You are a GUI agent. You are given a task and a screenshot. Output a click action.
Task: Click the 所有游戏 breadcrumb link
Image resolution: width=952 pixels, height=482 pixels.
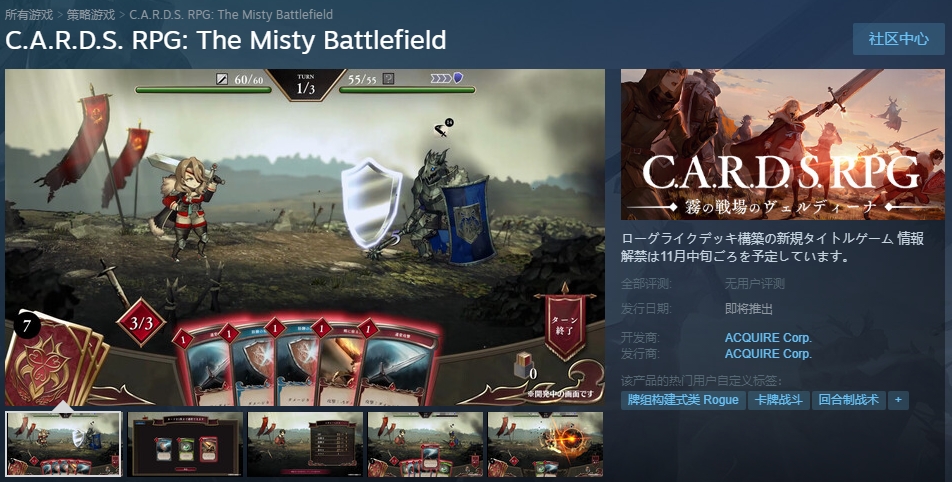pos(29,14)
